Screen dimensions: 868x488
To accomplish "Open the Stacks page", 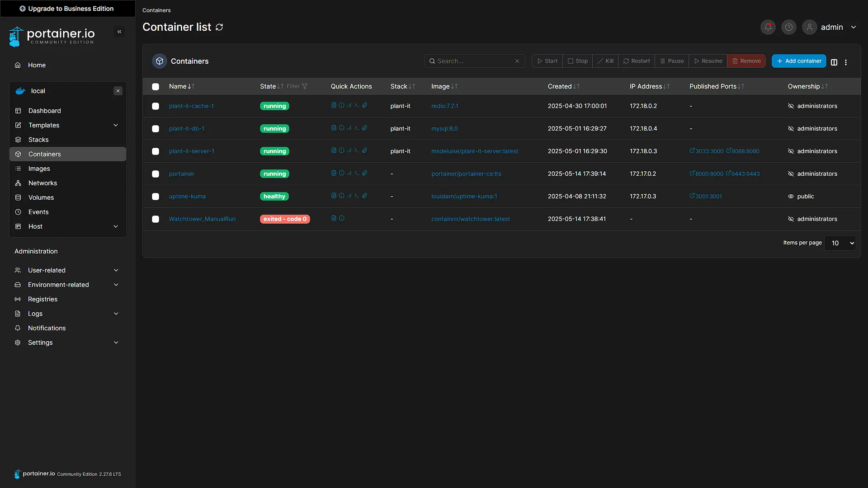I will click(x=68, y=140).
